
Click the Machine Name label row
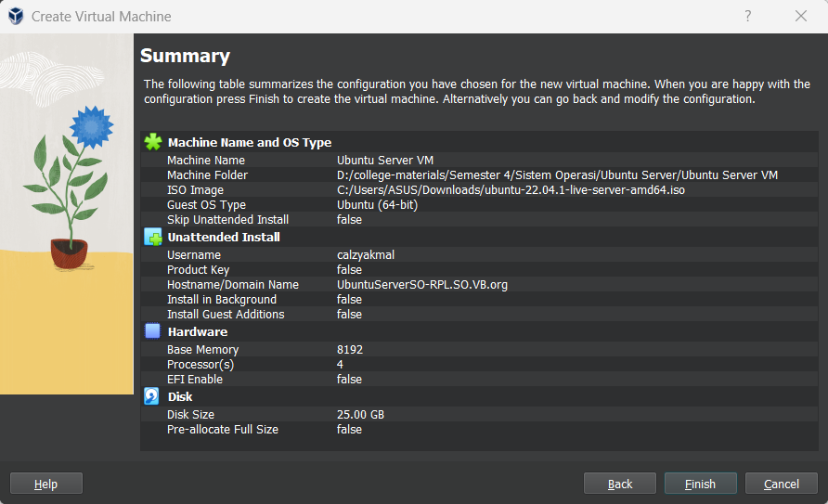click(x=206, y=160)
